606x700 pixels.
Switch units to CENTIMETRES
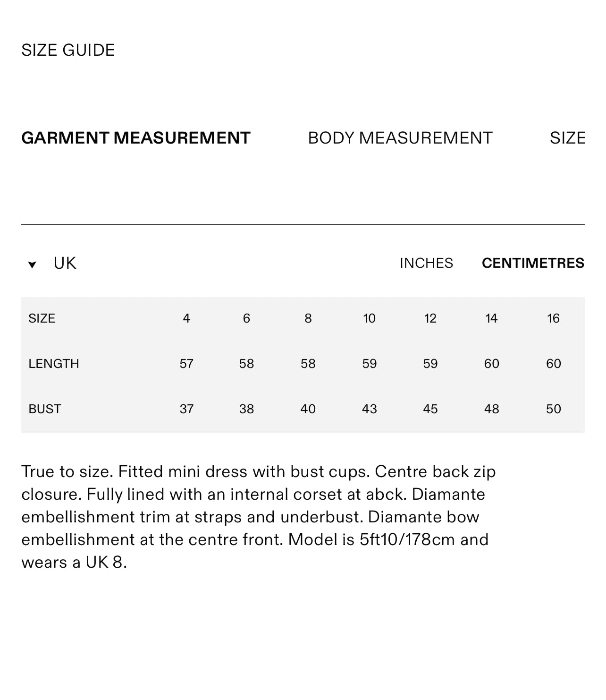(x=533, y=263)
